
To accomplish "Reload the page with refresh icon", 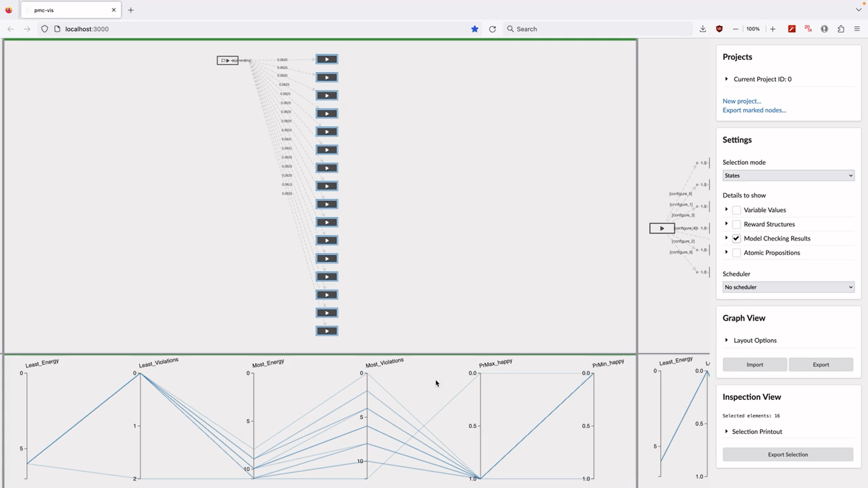I will [x=492, y=29].
